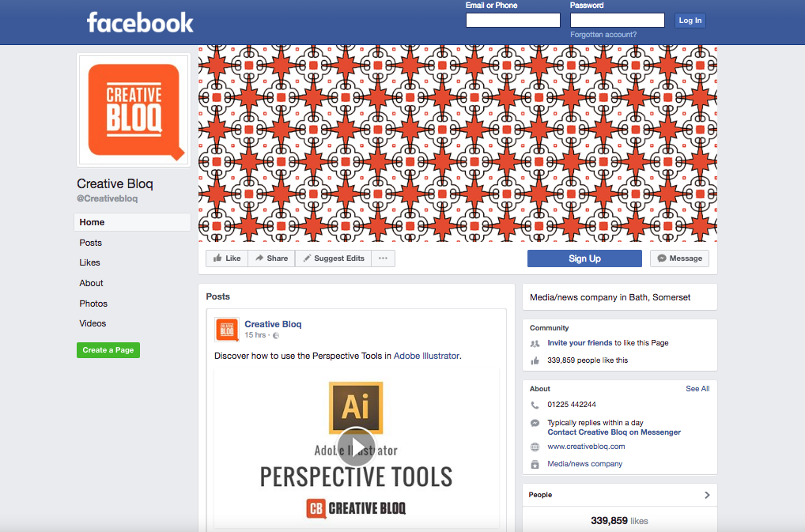
Task: Open the About section in sidebar
Action: point(91,283)
